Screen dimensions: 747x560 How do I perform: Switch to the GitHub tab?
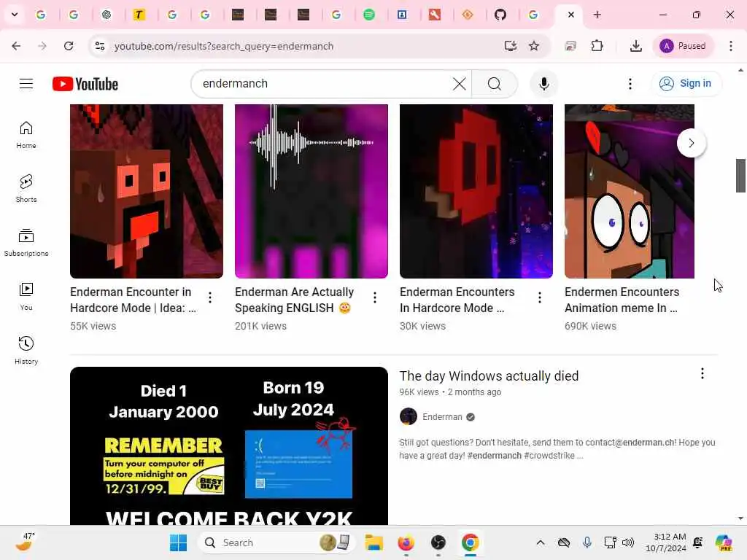coord(500,15)
